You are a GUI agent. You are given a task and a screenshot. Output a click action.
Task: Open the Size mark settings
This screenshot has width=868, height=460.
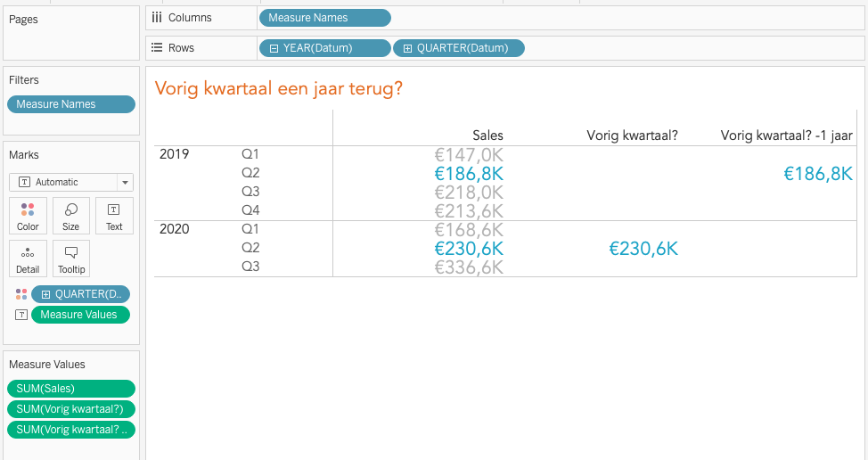click(x=70, y=215)
